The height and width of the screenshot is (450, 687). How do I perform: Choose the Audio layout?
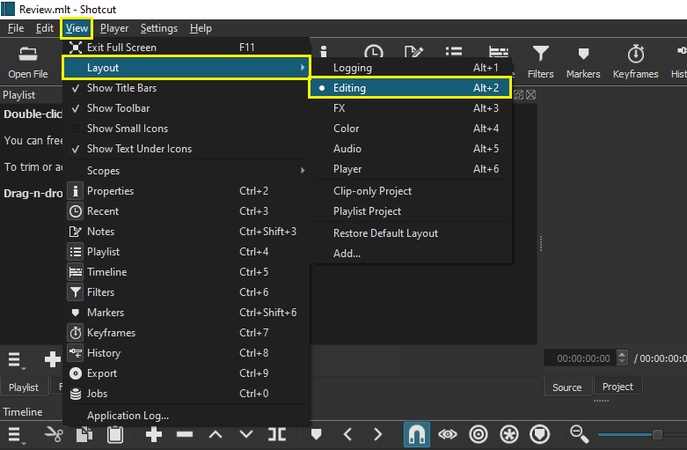[411, 149]
